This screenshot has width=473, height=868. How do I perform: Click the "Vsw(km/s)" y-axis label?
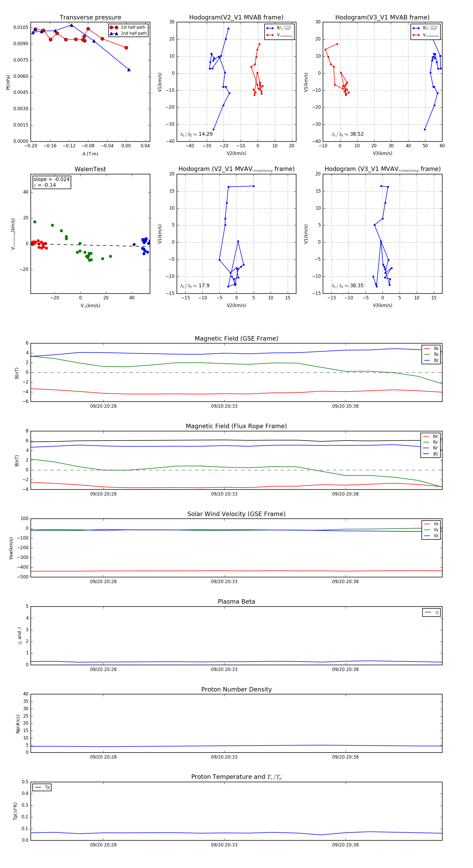[11, 548]
